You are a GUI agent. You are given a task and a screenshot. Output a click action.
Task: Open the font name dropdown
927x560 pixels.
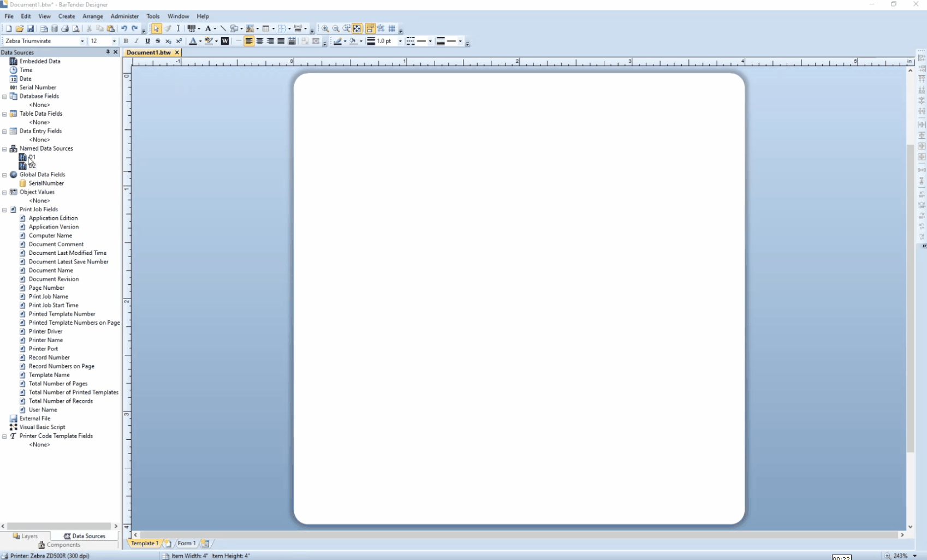[82, 41]
